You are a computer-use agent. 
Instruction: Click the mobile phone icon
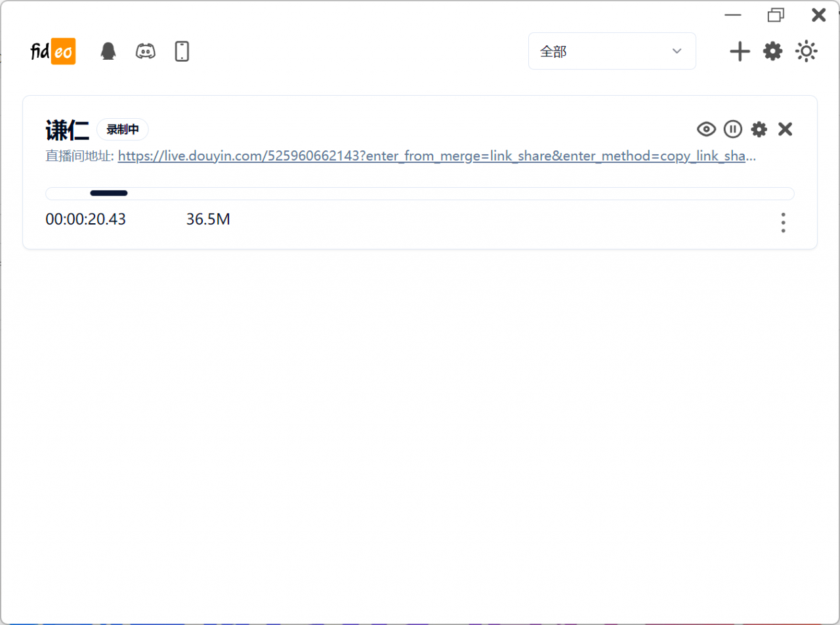click(x=182, y=51)
